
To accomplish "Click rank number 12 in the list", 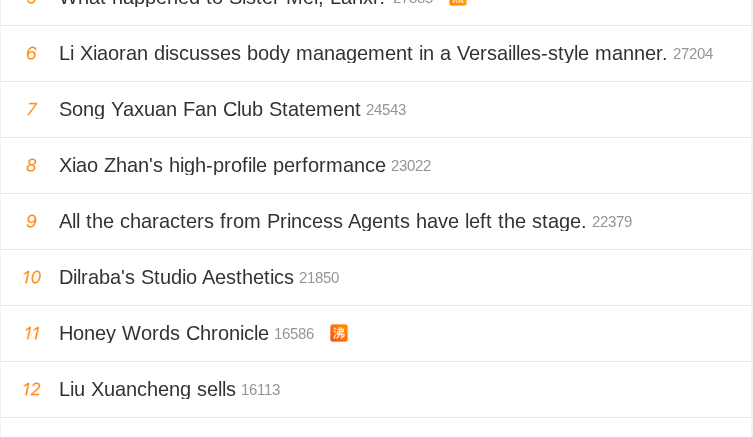I will pos(31,389).
